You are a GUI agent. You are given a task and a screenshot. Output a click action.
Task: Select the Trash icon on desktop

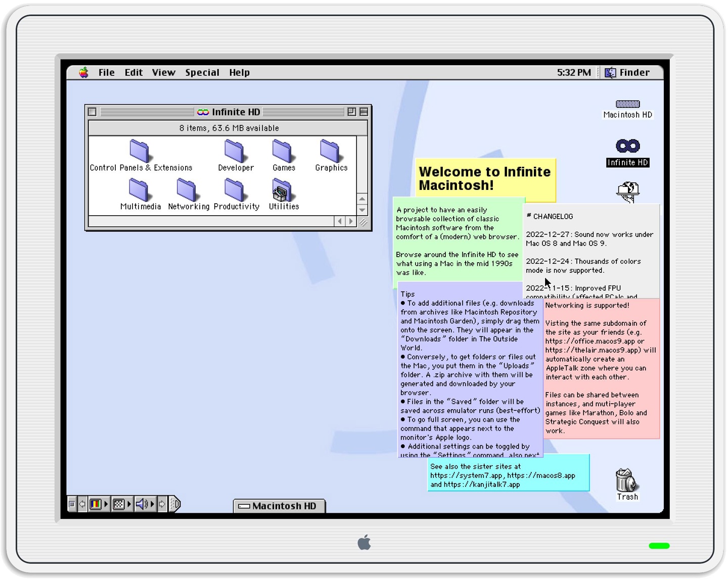(x=627, y=480)
